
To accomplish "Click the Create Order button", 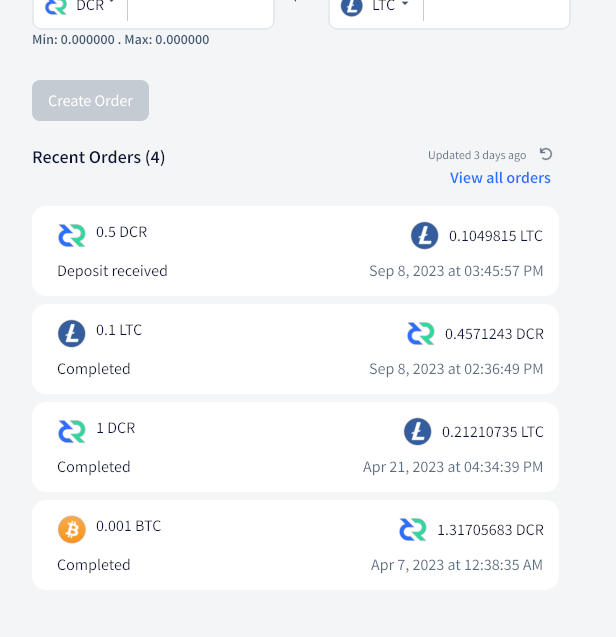I will [x=90, y=100].
